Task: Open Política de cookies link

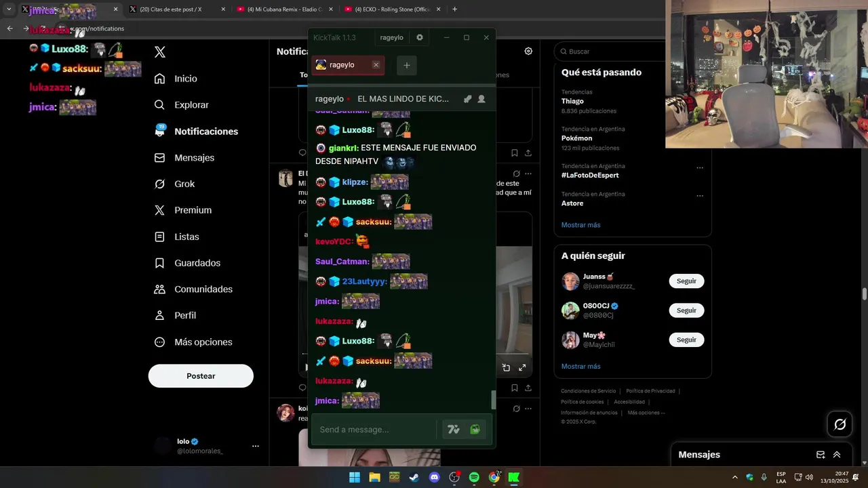Action: pos(582,402)
